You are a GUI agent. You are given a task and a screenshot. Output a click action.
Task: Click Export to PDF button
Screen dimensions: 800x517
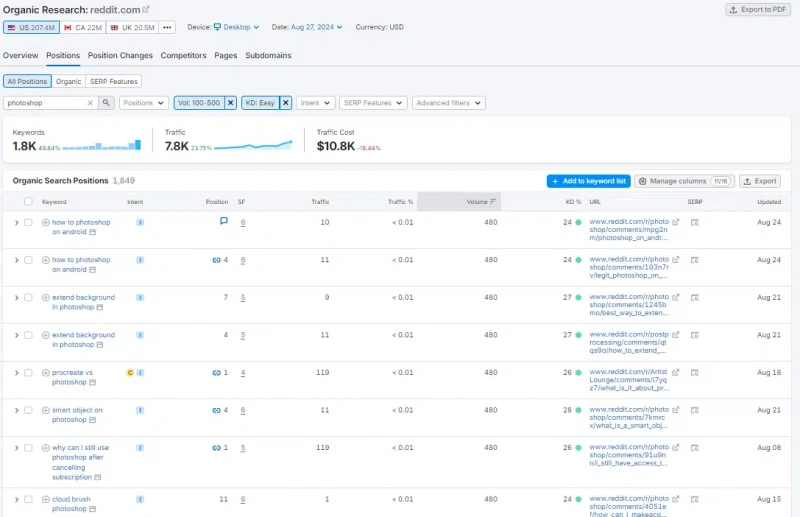pos(758,10)
